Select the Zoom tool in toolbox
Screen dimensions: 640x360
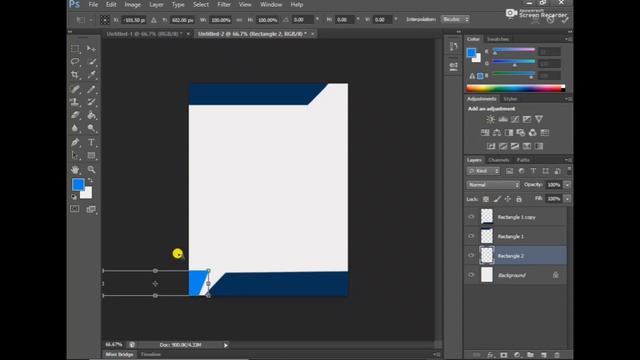[91, 169]
